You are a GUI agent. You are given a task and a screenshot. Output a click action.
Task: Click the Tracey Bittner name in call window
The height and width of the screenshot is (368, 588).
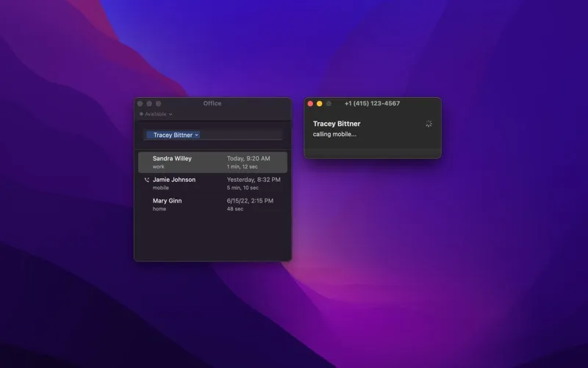click(337, 124)
